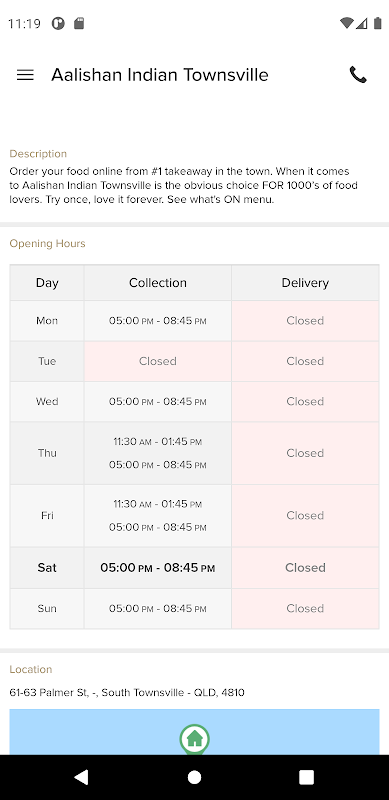Screen dimensions: 389x800
Task: Tap the Tuesday Closed collection cell
Action: coord(158,361)
